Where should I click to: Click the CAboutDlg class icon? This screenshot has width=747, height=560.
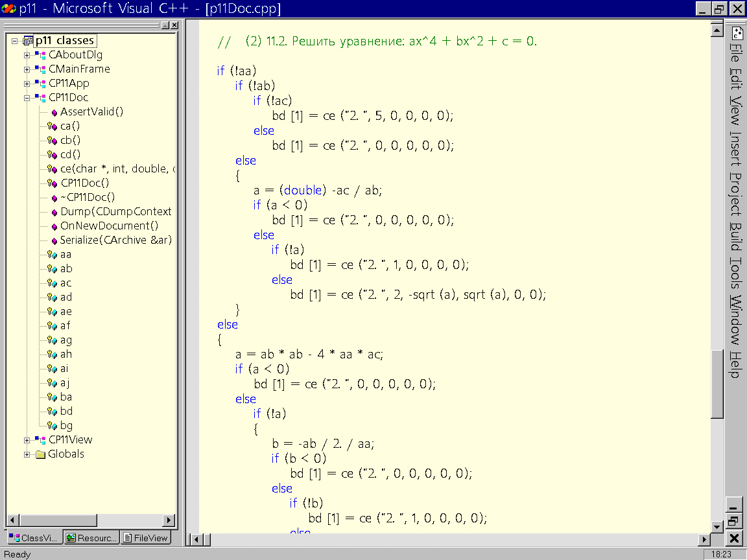[40, 55]
